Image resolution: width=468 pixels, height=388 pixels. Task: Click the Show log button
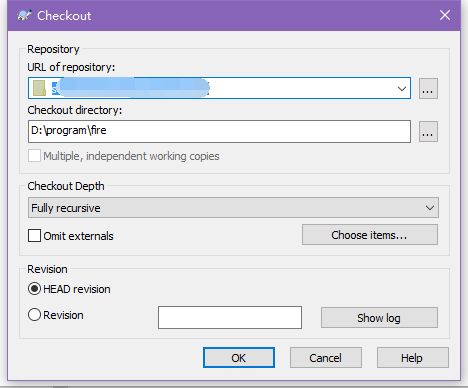[x=379, y=317]
